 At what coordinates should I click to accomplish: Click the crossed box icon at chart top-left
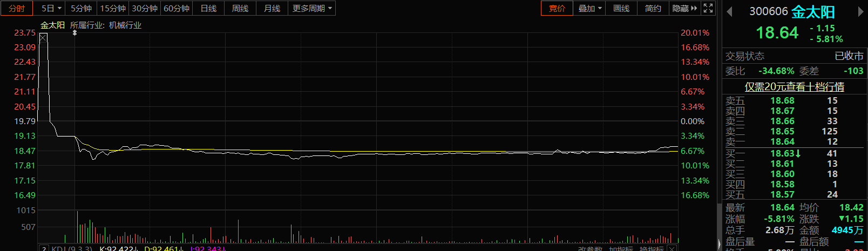[x=43, y=37]
